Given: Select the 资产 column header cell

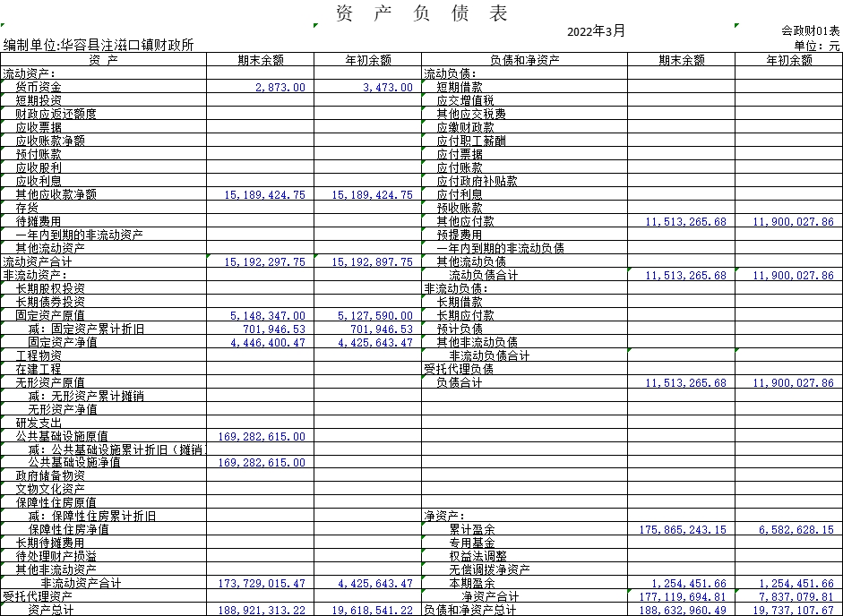Looking at the screenshot, I should (103, 60).
